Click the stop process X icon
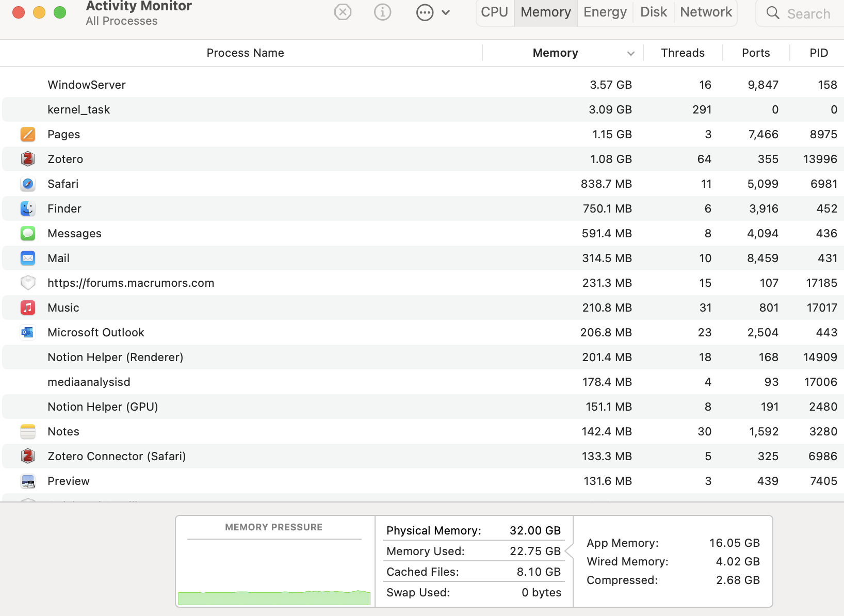844x616 pixels. 343,12
